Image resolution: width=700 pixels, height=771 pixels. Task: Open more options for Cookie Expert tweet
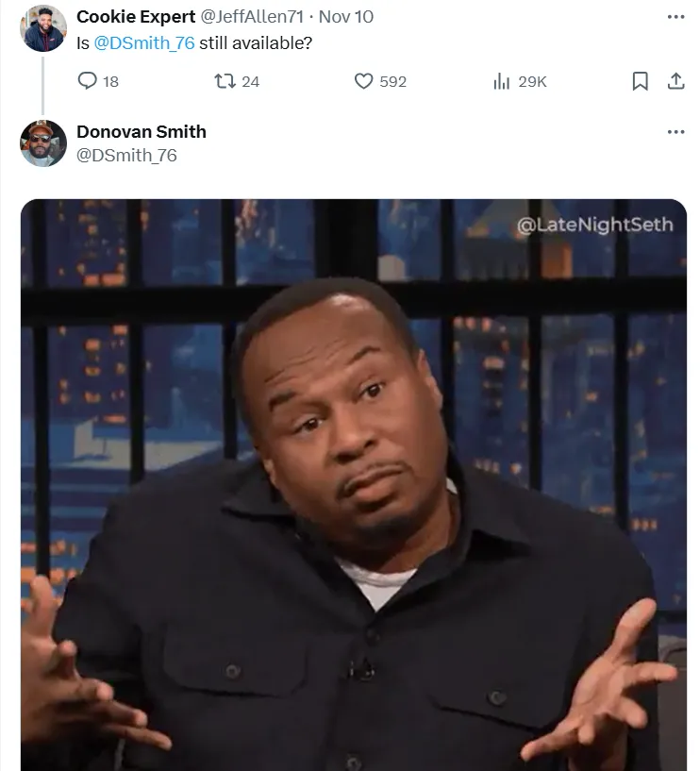coord(675,17)
